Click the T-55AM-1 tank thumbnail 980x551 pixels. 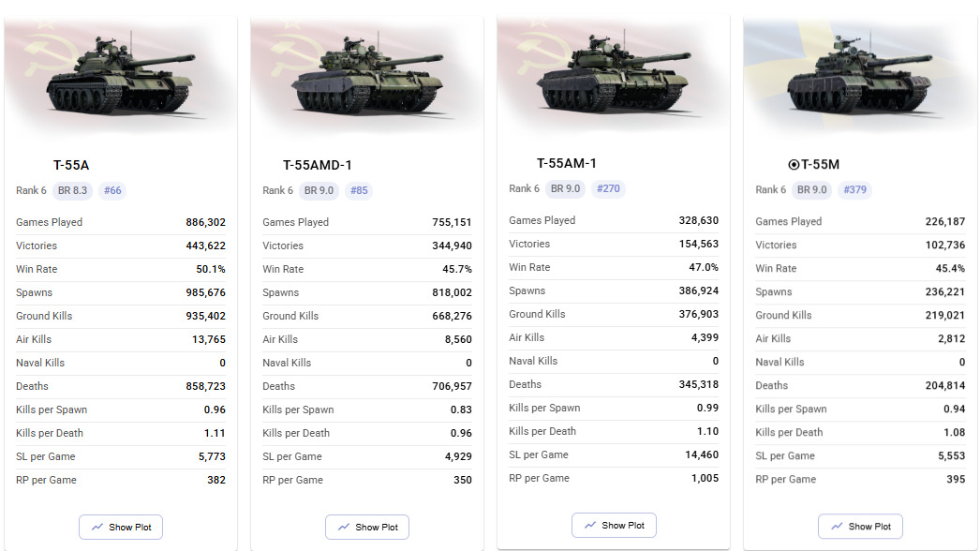pyautogui.click(x=613, y=73)
